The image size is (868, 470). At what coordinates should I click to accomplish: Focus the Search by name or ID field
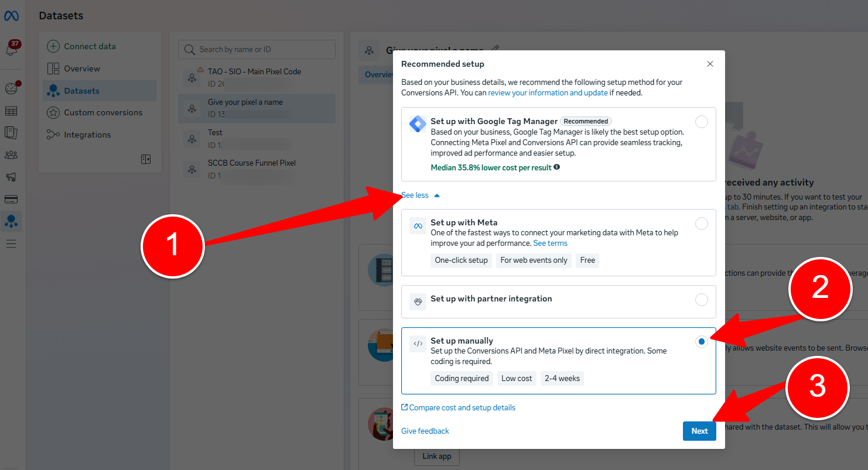pos(257,50)
